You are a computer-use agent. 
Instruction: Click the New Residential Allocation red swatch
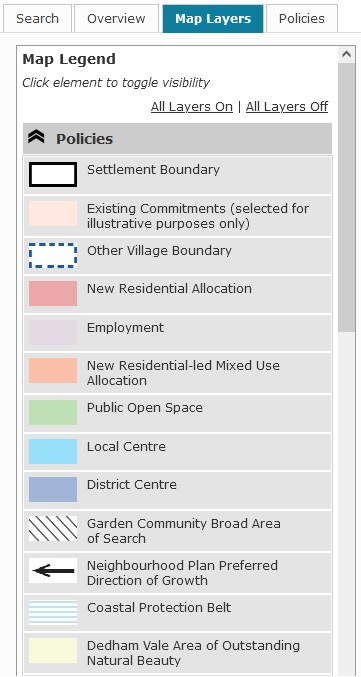pyautogui.click(x=53, y=294)
